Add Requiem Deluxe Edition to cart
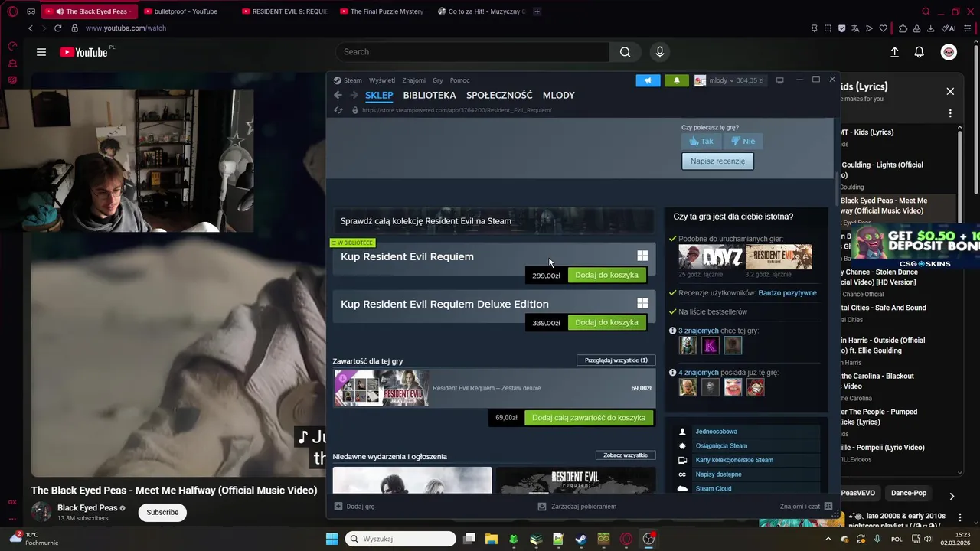This screenshot has height=551, width=980. 606,322
